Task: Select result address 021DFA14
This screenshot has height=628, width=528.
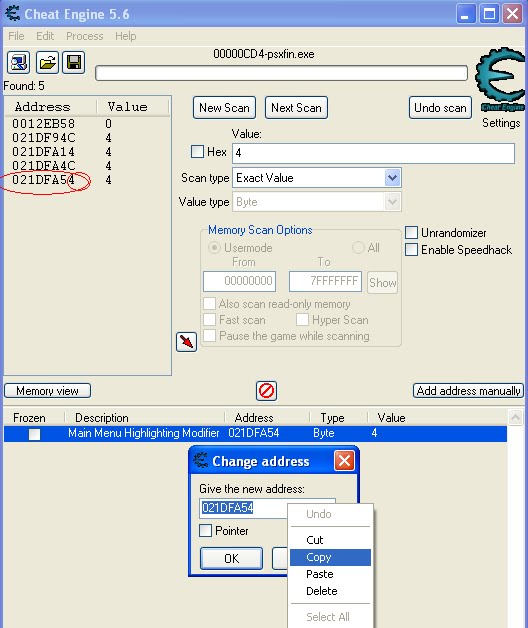Action: [43, 152]
